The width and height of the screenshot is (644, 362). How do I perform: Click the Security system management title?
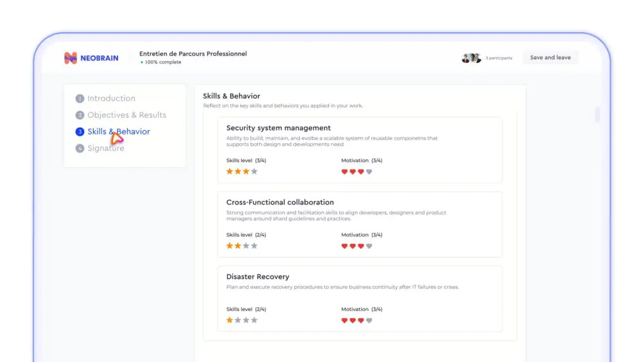[279, 128]
